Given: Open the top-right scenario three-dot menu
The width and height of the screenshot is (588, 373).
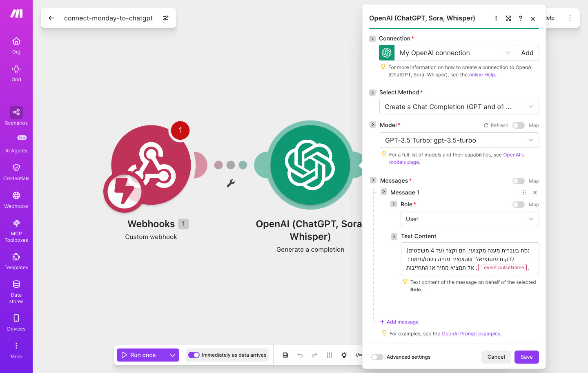Looking at the screenshot, I should click(x=570, y=18).
